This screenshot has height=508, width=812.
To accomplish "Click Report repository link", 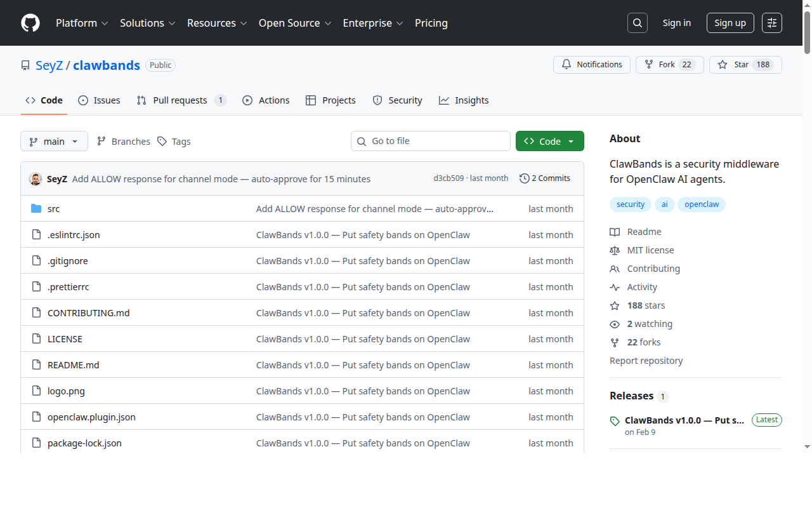I will click(x=646, y=361).
